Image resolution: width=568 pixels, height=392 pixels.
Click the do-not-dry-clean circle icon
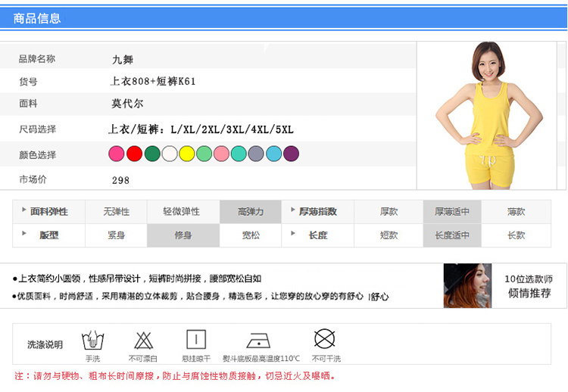tap(325, 339)
